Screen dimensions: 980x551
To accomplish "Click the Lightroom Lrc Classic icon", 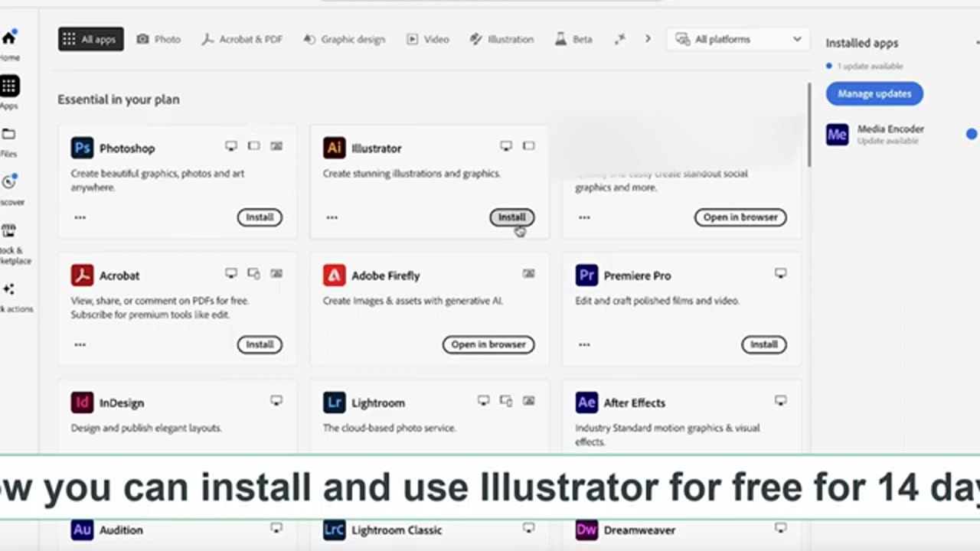I will pyautogui.click(x=334, y=530).
